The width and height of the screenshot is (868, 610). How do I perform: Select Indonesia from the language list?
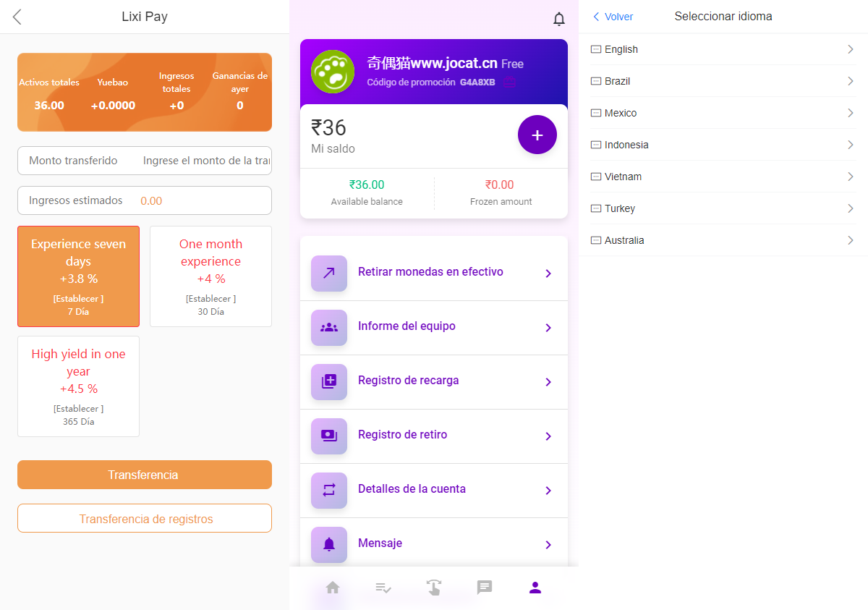click(x=626, y=145)
